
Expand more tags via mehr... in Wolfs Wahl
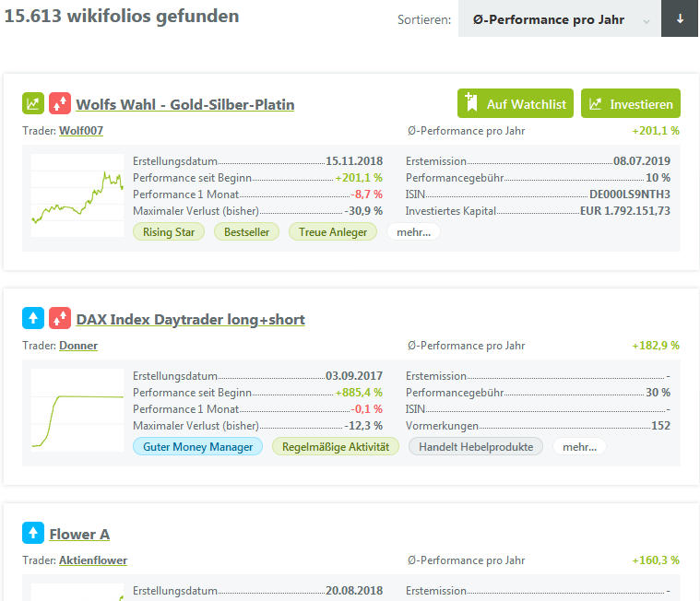point(413,232)
